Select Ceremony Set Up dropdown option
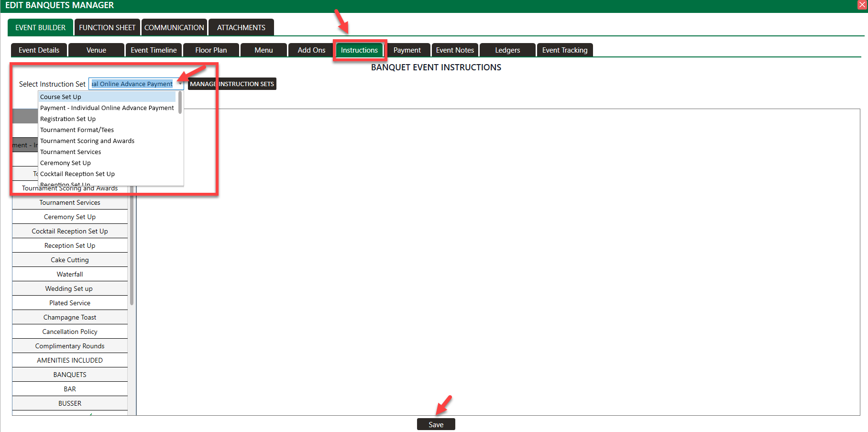This screenshot has height=432, width=868. click(x=66, y=163)
